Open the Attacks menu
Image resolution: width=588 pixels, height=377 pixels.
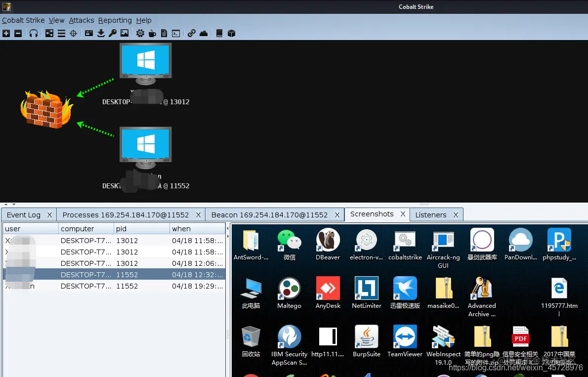pyautogui.click(x=82, y=20)
